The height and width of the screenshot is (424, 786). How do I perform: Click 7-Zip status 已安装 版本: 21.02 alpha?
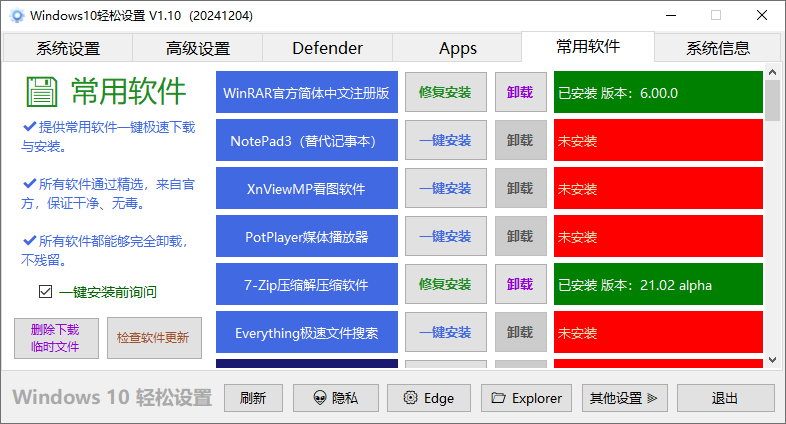coord(658,285)
